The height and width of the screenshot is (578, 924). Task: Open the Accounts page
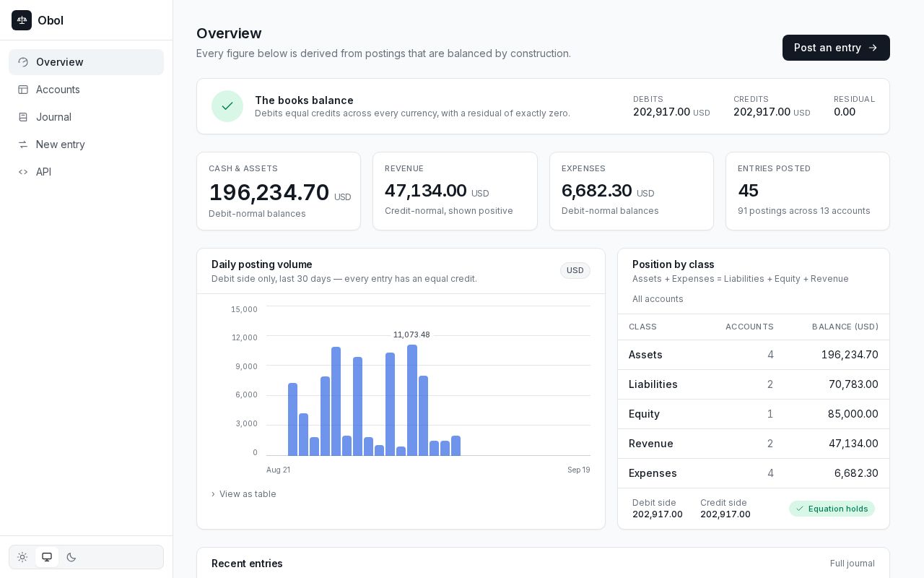click(86, 90)
